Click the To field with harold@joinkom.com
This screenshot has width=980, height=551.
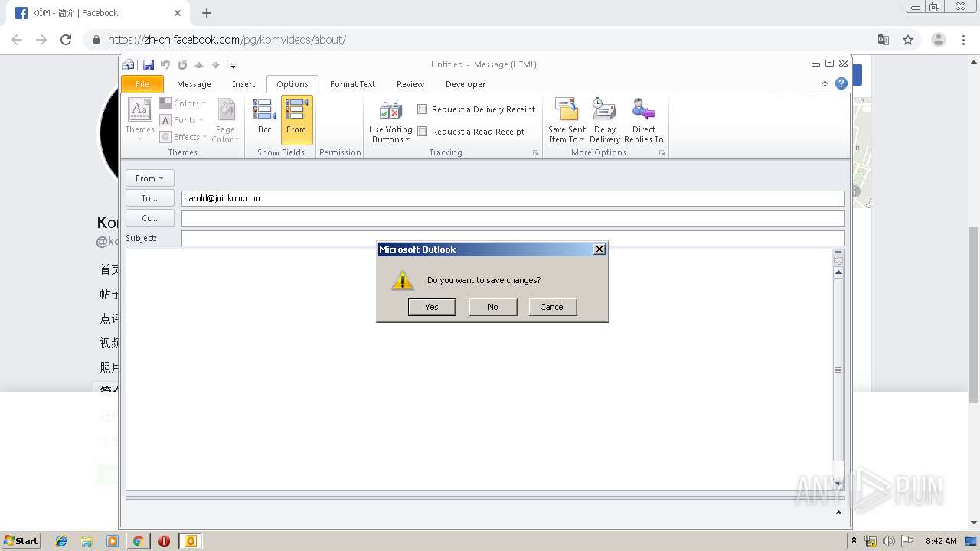tap(513, 198)
